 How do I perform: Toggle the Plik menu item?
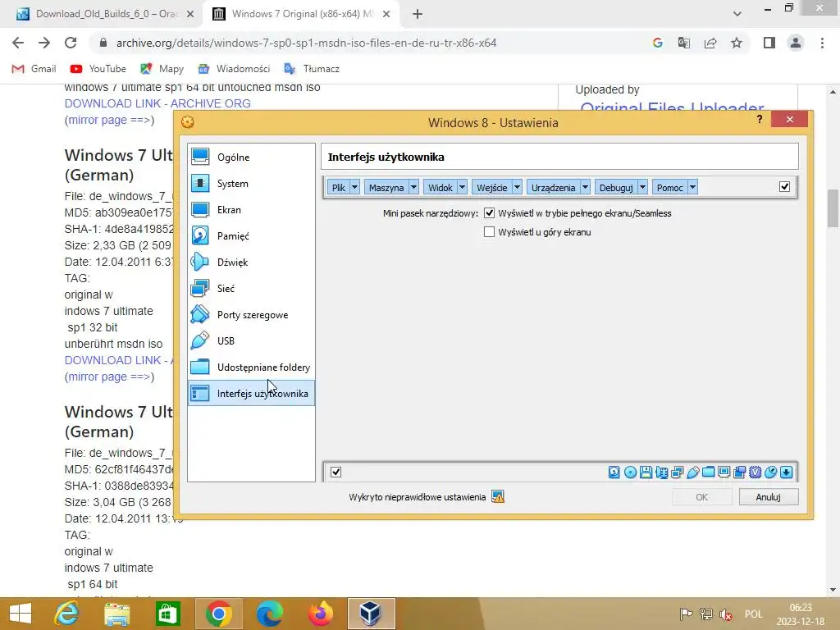pyautogui.click(x=339, y=188)
